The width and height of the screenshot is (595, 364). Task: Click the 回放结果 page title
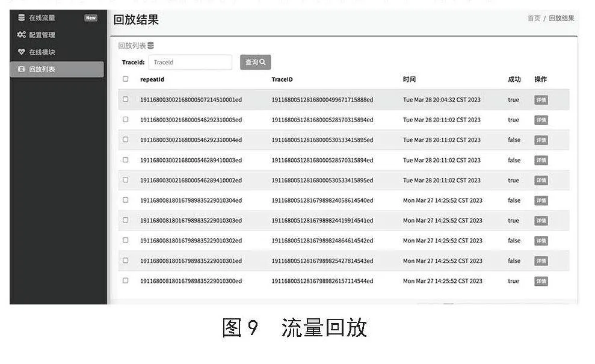coord(136,20)
